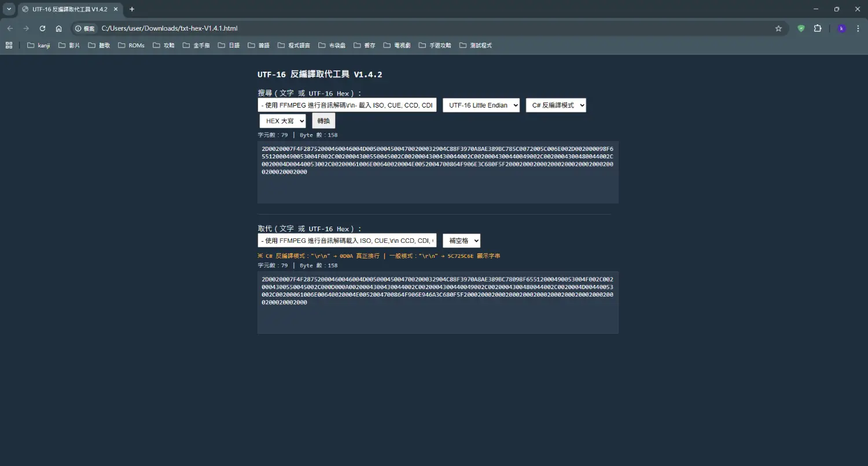Open a new tab with plus icon
868x466 pixels.
[x=132, y=9]
